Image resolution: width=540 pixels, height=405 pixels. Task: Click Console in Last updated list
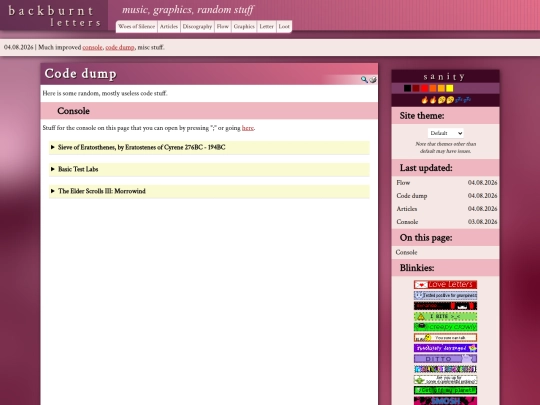(407, 222)
